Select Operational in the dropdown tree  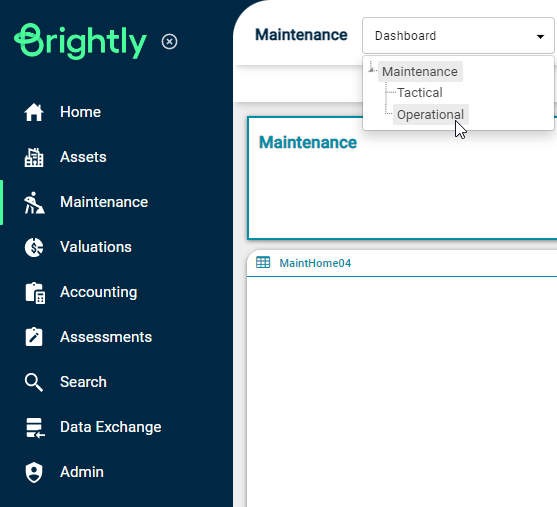pos(430,114)
